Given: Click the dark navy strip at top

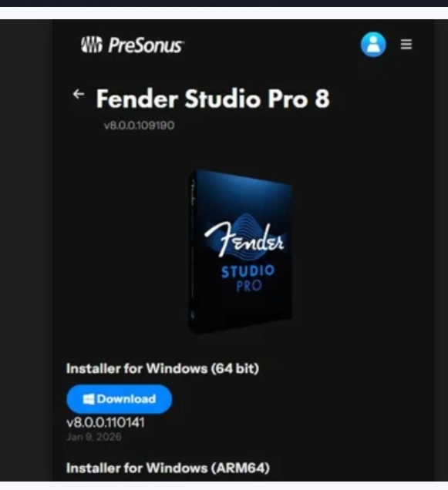Looking at the screenshot, I should click(224, 3).
